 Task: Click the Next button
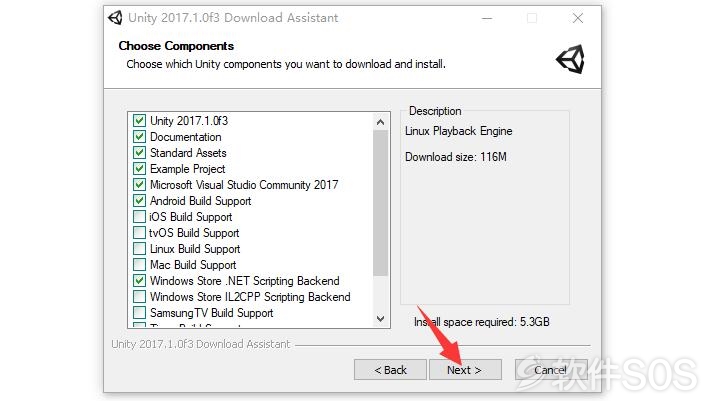point(465,370)
